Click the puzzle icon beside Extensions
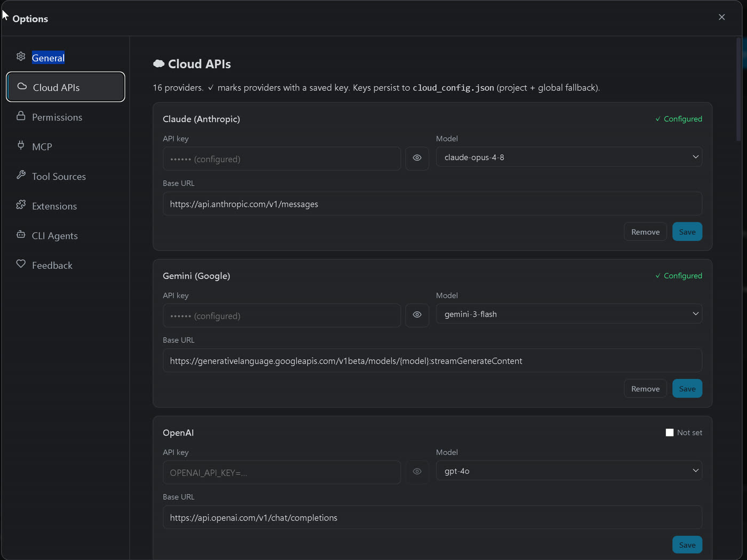747x560 pixels. point(21,205)
